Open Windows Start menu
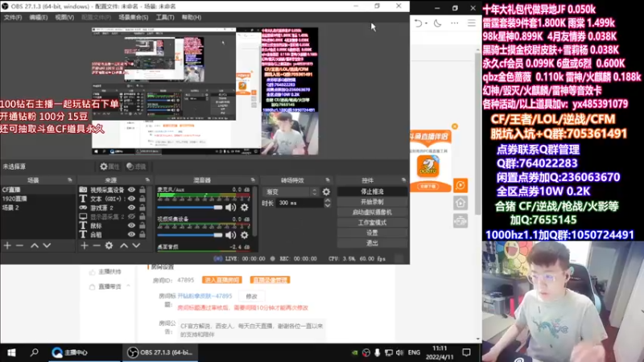 point(11,352)
